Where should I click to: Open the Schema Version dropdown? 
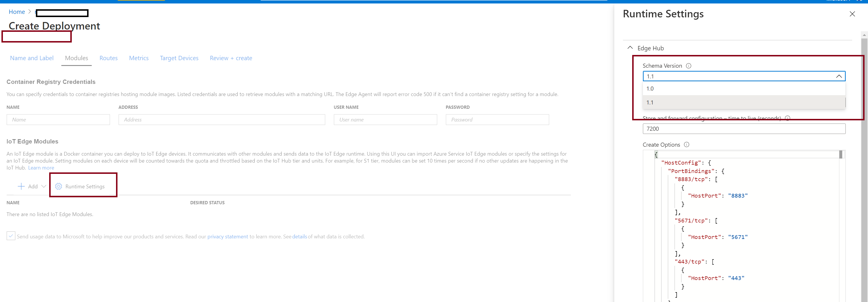pos(744,76)
